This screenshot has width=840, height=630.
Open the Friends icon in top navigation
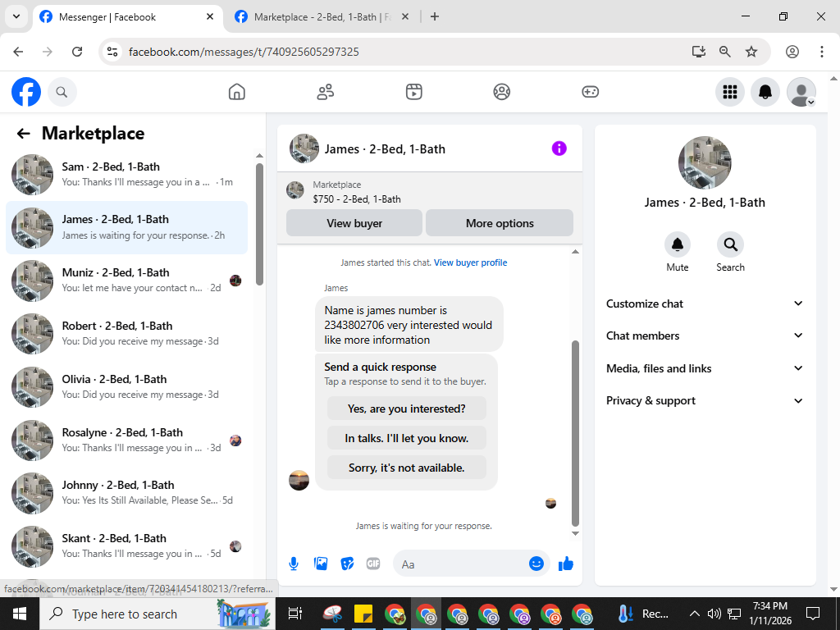325,92
